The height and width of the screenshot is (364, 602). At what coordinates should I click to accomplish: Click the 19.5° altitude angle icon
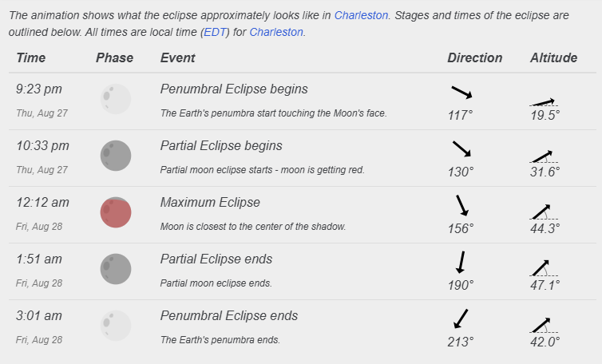[544, 102]
